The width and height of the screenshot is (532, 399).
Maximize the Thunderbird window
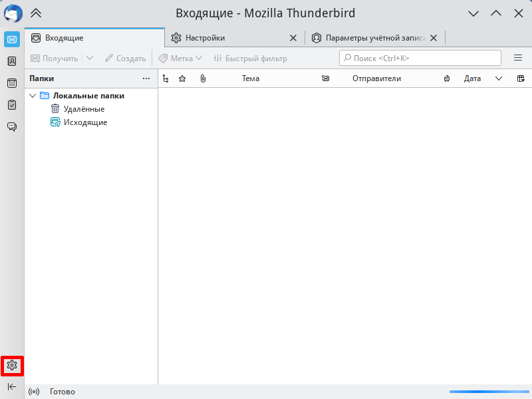coord(496,13)
